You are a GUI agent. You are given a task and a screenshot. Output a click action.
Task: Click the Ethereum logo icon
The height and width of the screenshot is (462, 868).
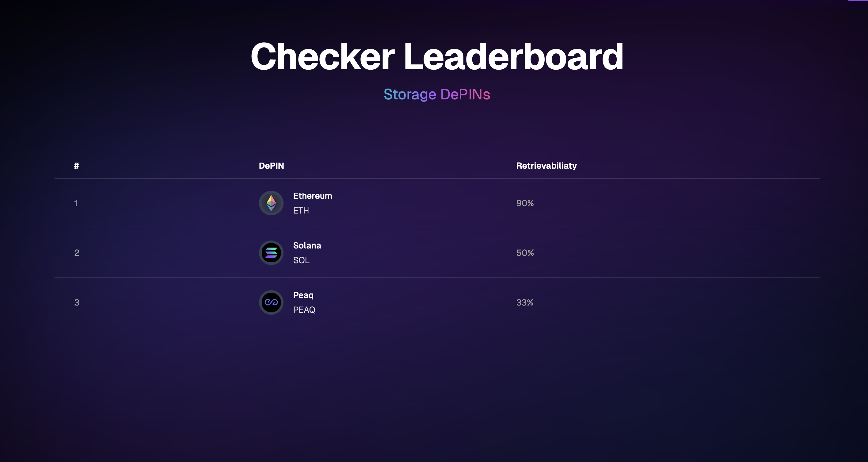click(271, 203)
